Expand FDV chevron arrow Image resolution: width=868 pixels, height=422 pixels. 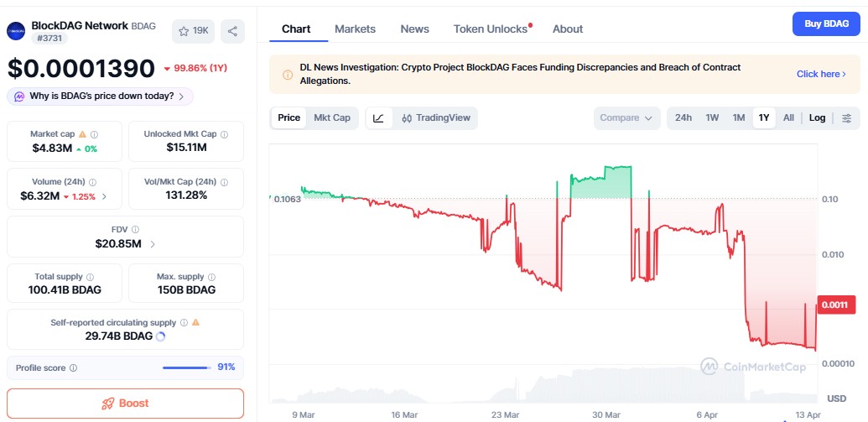153,244
